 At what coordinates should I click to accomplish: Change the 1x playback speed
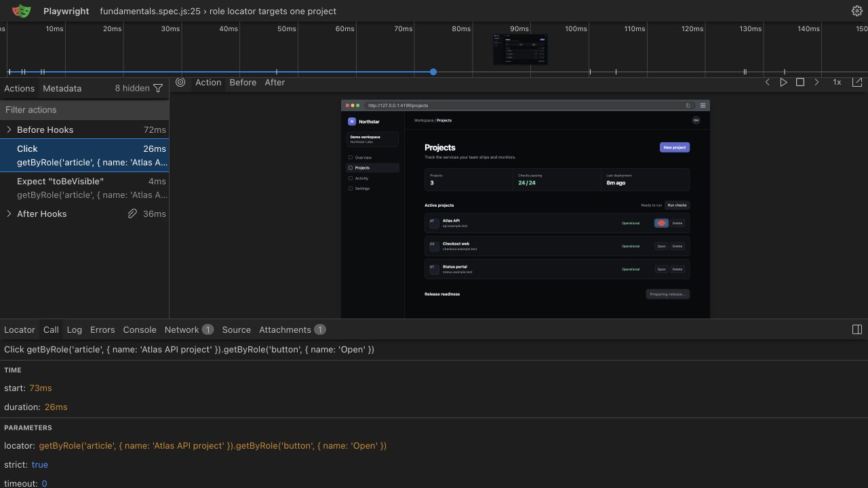[837, 82]
